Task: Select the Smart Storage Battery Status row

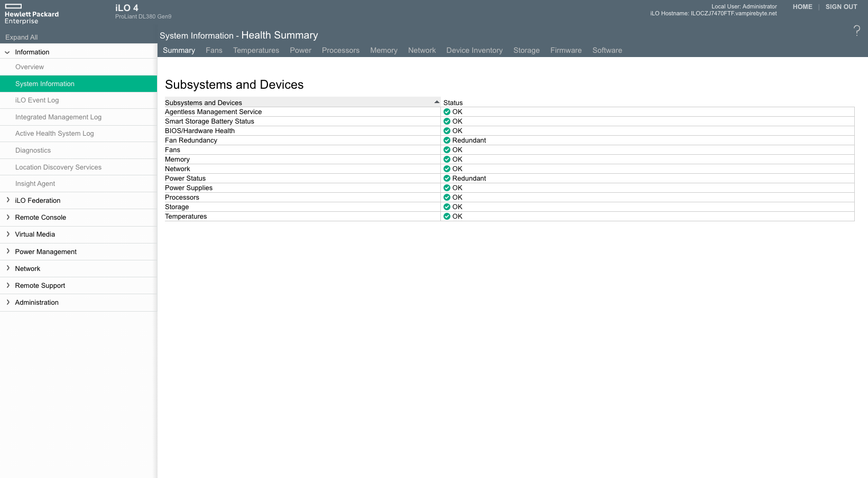Action: (x=510, y=121)
